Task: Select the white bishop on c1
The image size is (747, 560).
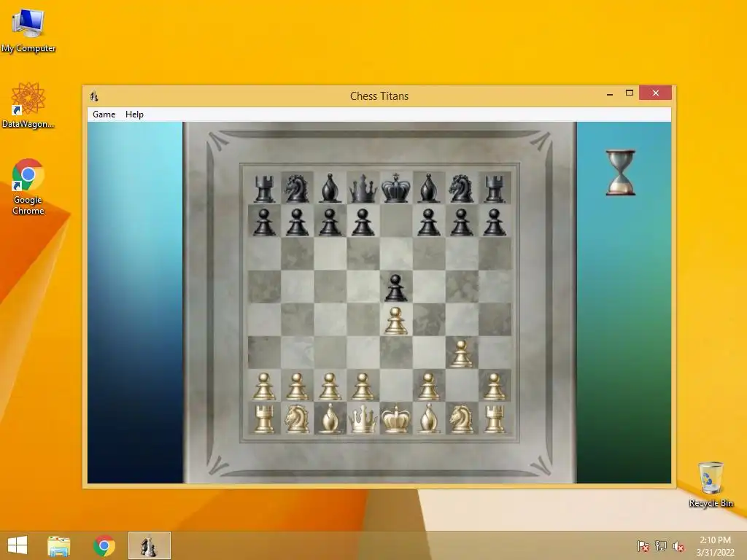Action: point(330,419)
